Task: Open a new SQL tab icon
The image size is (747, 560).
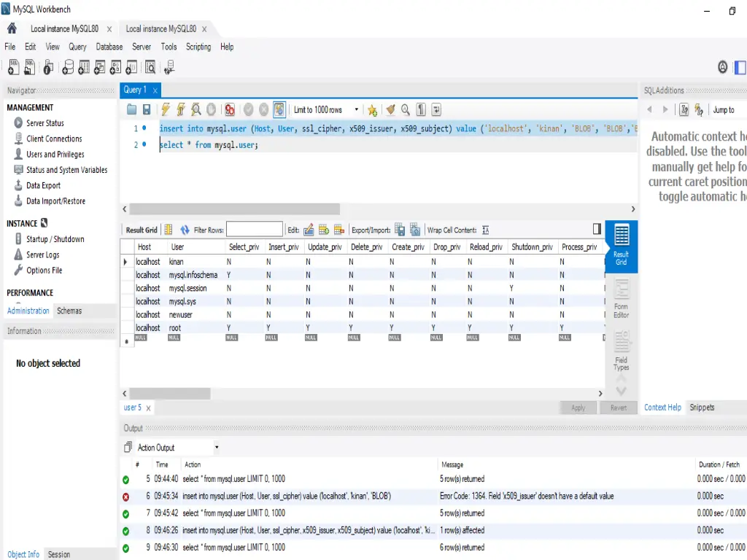Action: click(13, 67)
